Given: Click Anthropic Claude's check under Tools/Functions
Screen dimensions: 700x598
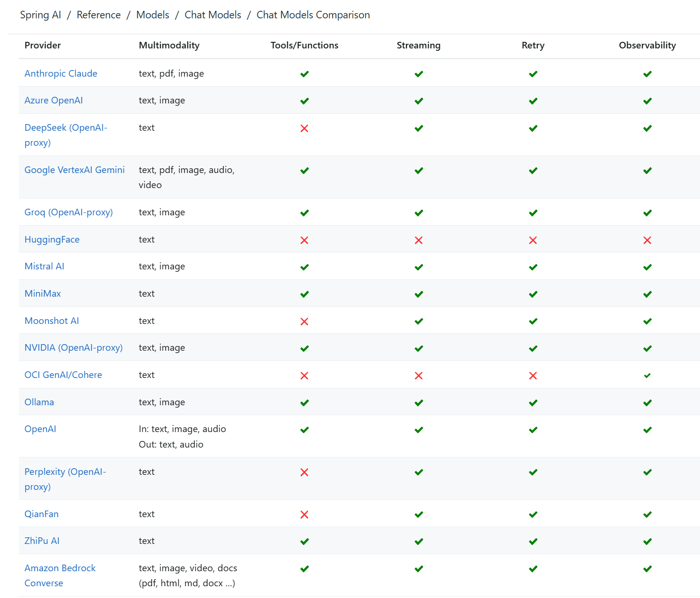Looking at the screenshot, I should (x=304, y=74).
